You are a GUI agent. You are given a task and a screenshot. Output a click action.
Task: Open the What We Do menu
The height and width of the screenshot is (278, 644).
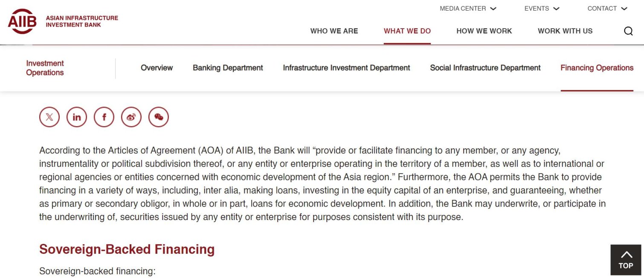407,31
